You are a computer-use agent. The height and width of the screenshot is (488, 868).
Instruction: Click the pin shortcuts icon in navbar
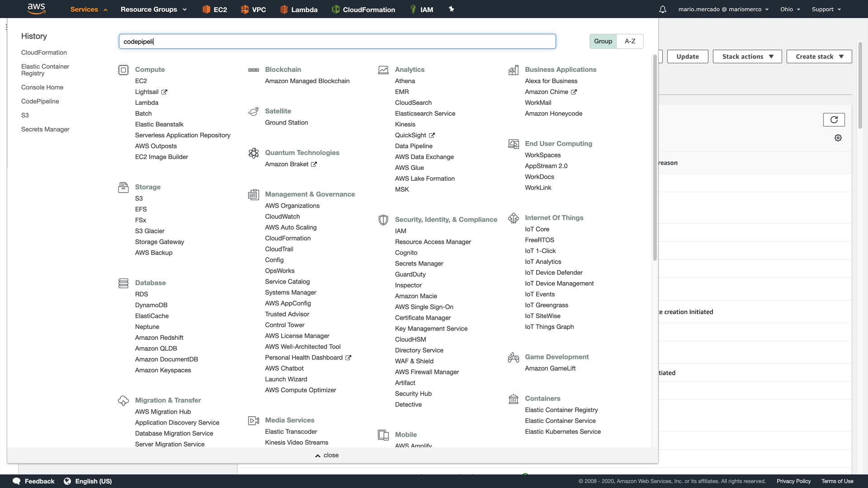point(451,9)
